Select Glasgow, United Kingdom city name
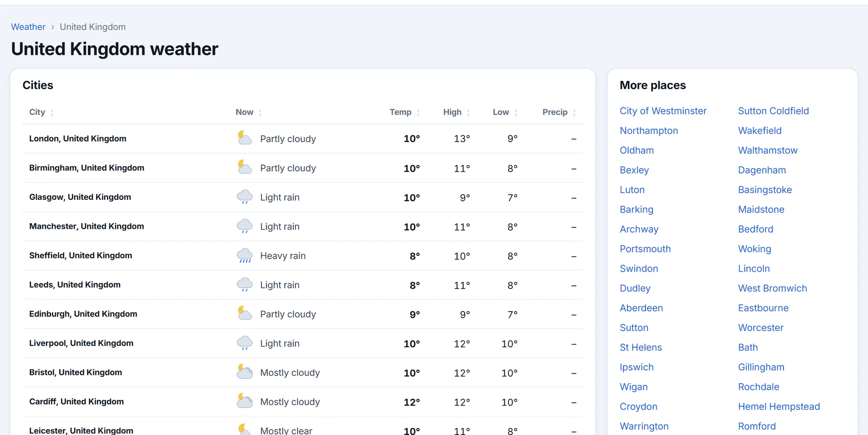 (80, 197)
